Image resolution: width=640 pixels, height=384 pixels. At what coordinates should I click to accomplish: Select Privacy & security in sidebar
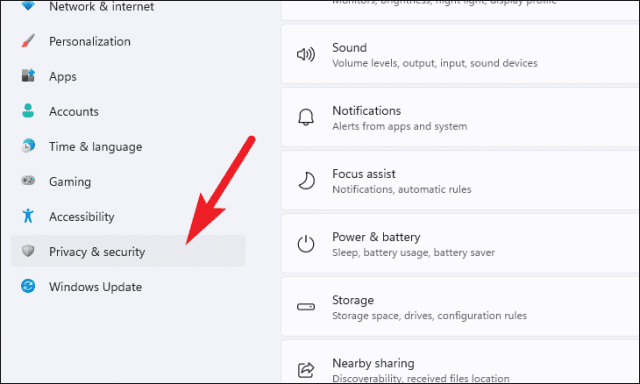[128, 251]
